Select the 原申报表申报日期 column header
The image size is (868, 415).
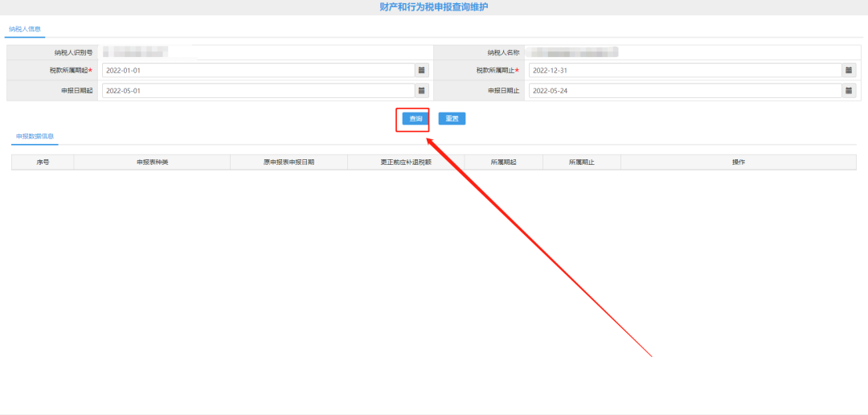289,162
